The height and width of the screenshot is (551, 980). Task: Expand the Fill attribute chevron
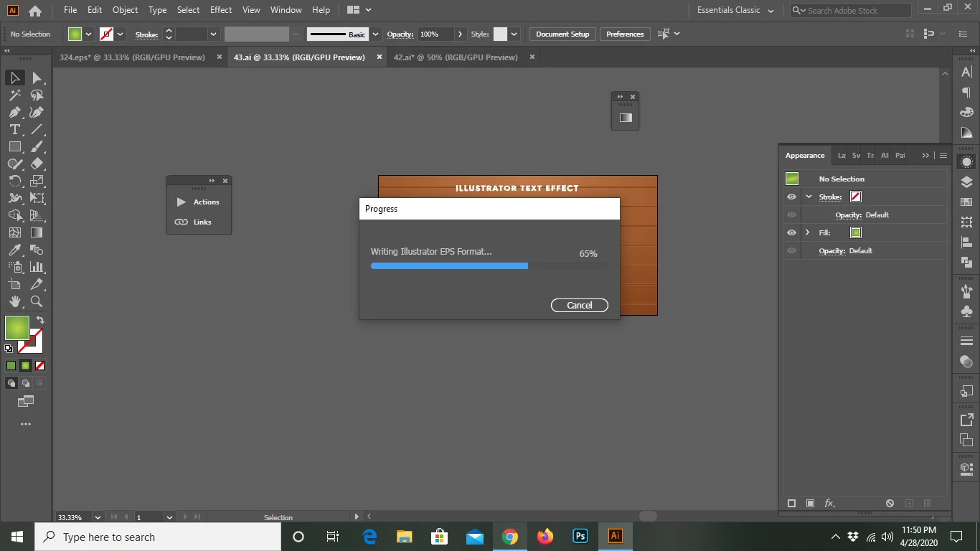(x=808, y=232)
